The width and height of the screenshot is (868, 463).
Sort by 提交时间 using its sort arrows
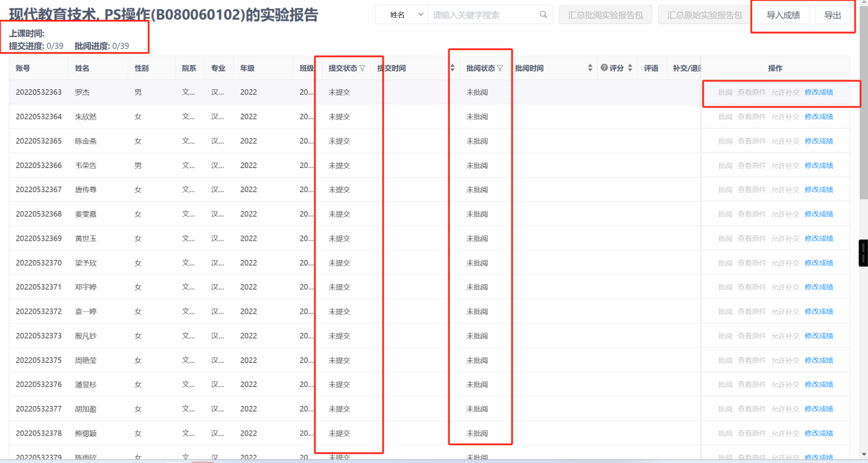tap(453, 69)
